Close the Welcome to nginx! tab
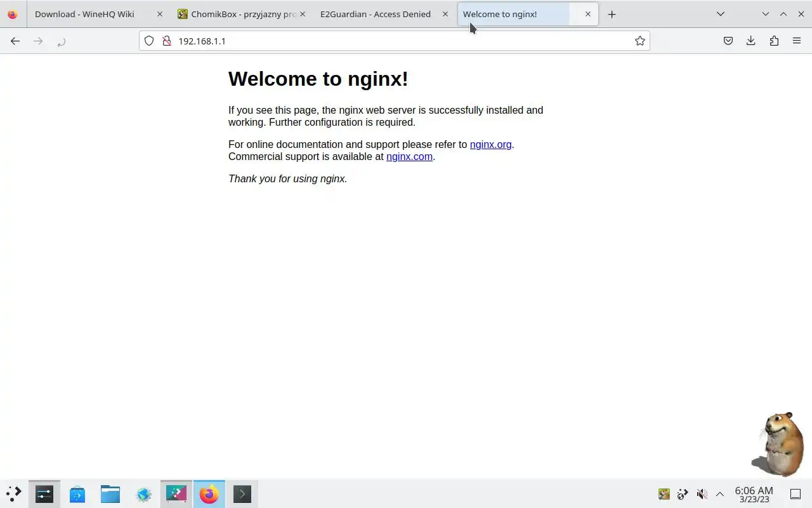812x508 pixels. coord(588,14)
